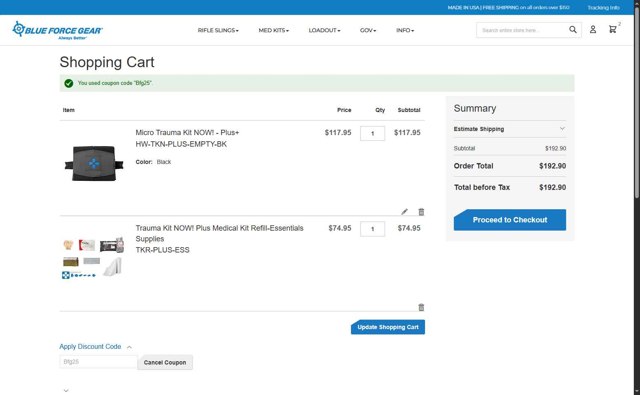Delete the Micro Trauma Kit NOW! item
The image size is (640, 395).
(x=421, y=211)
